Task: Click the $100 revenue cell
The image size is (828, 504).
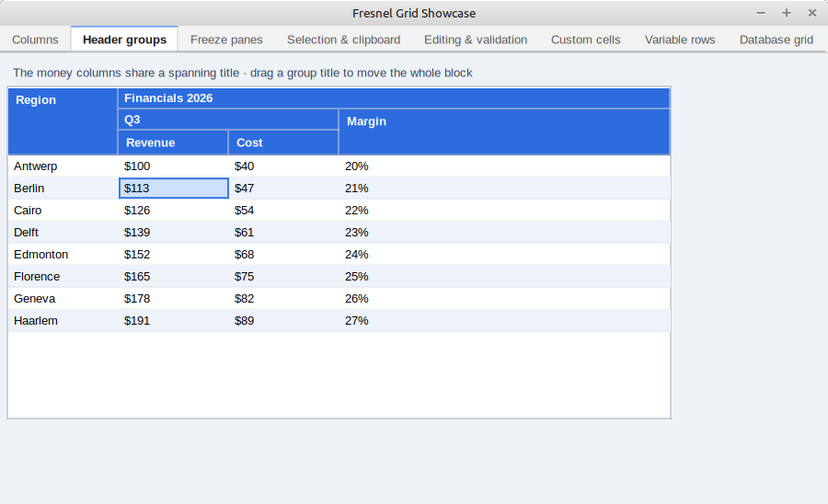Action: (174, 166)
